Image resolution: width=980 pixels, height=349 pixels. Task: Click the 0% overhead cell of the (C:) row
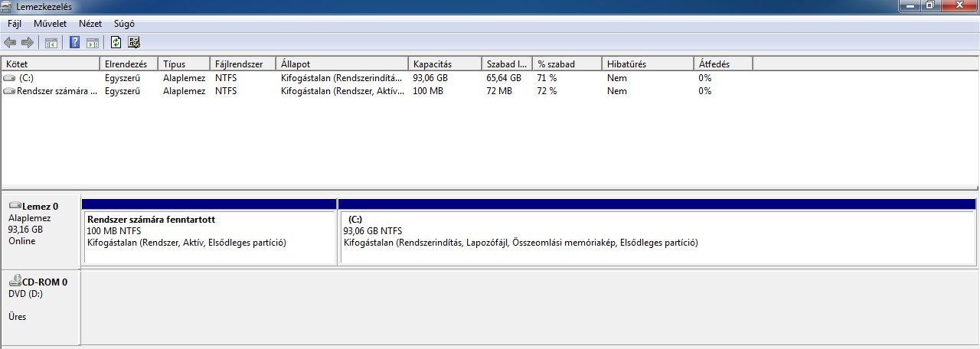tap(704, 78)
